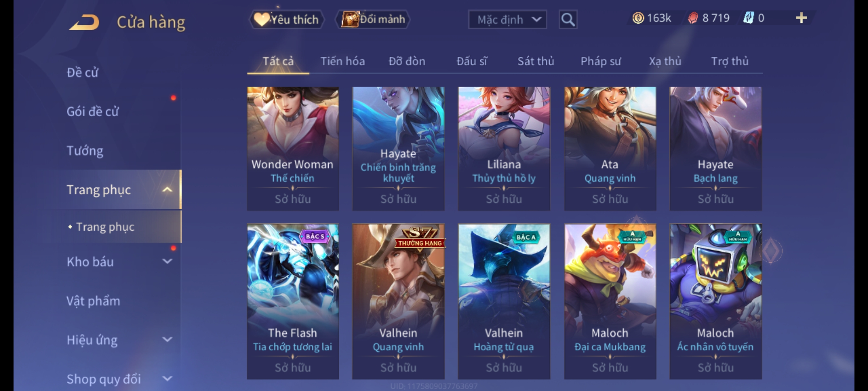Select the Liliana Thủy thủ hồ ly skin
The width and height of the screenshot is (868, 391).
click(504, 148)
